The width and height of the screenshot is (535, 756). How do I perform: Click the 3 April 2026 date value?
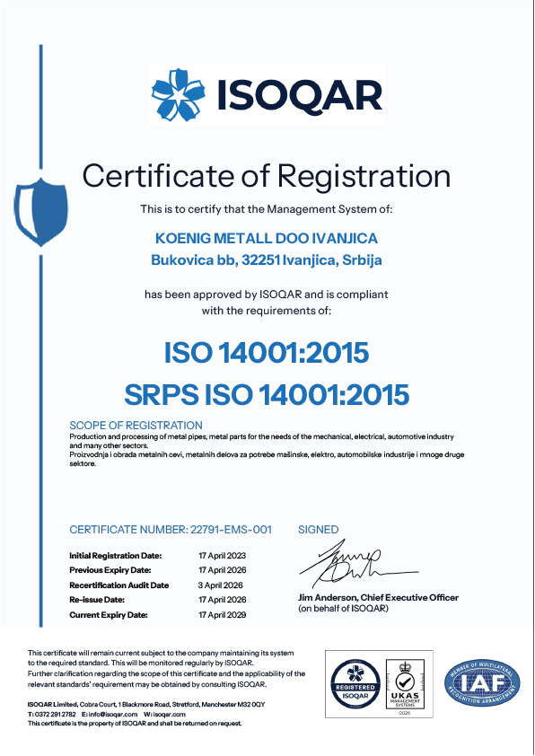click(221, 585)
